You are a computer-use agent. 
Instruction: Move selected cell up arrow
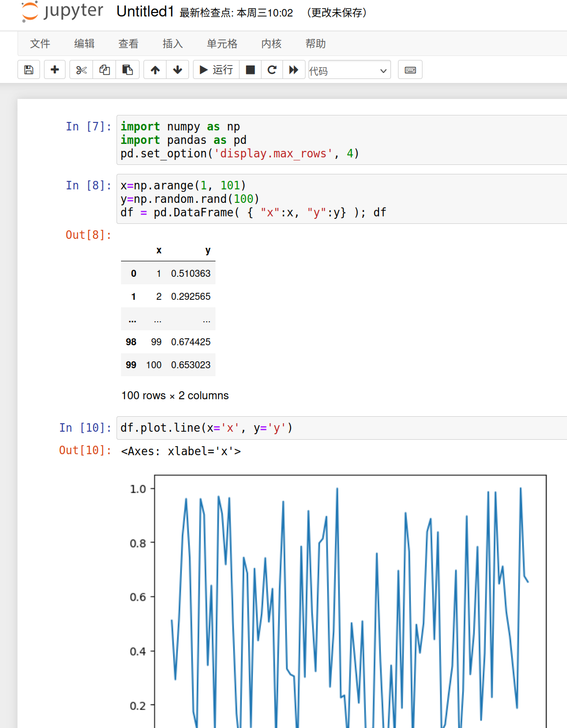coord(155,70)
